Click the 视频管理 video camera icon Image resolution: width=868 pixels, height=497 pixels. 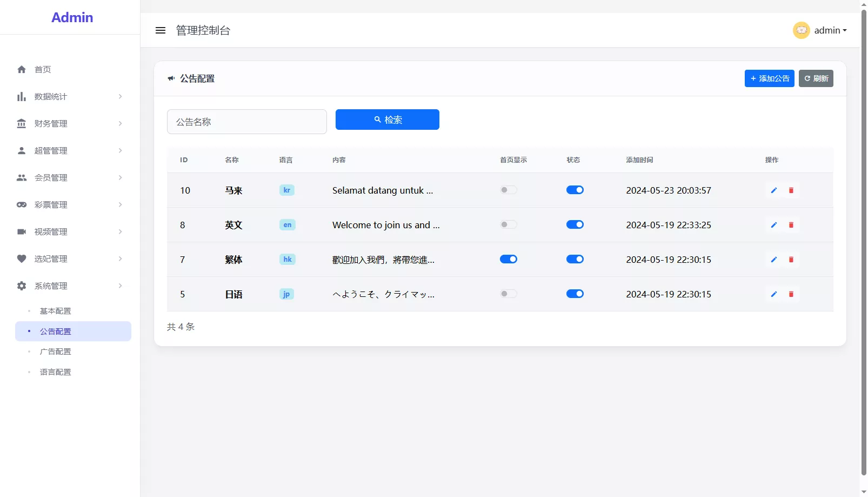(x=22, y=231)
